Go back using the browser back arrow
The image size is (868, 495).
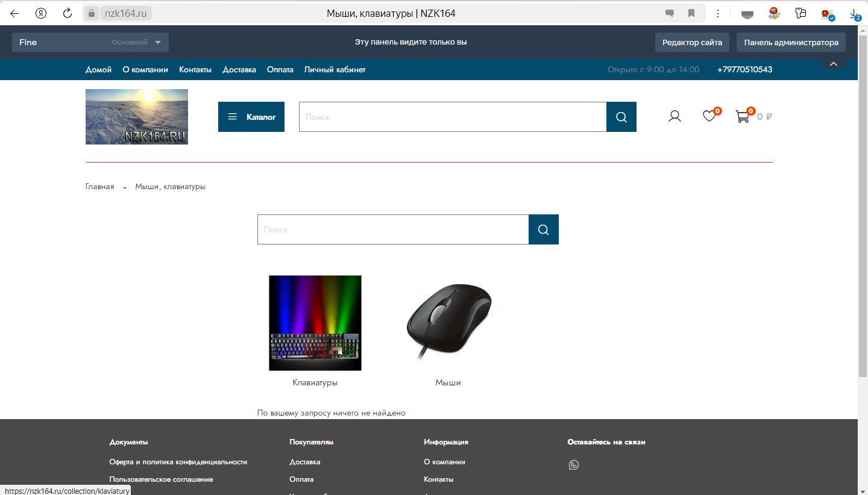[14, 13]
